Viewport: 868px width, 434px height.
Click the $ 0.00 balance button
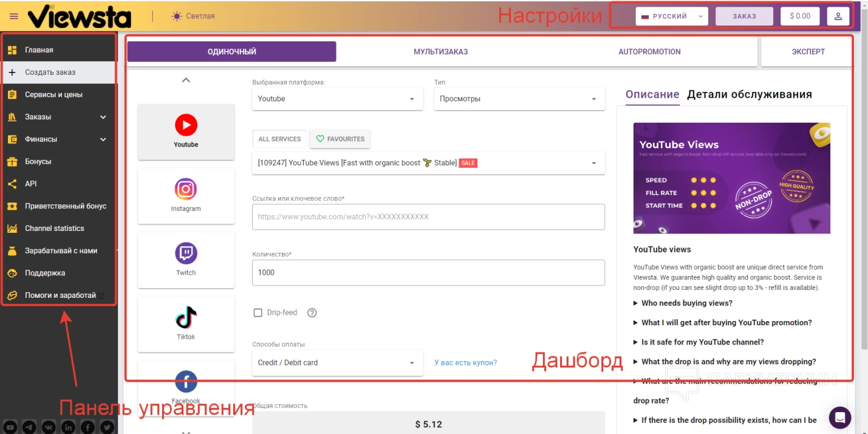tap(800, 16)
